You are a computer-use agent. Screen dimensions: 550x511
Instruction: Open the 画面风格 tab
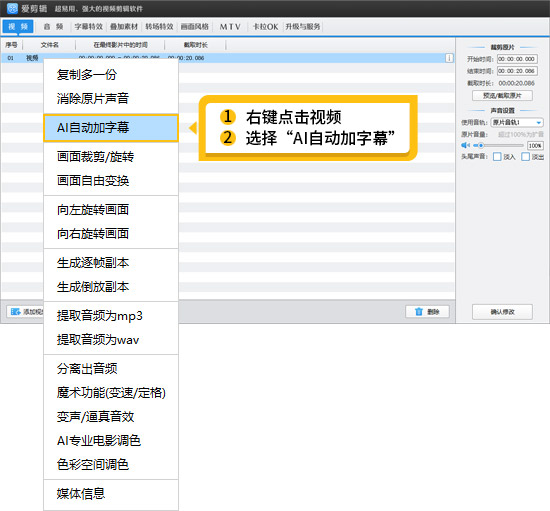point(195,27)
